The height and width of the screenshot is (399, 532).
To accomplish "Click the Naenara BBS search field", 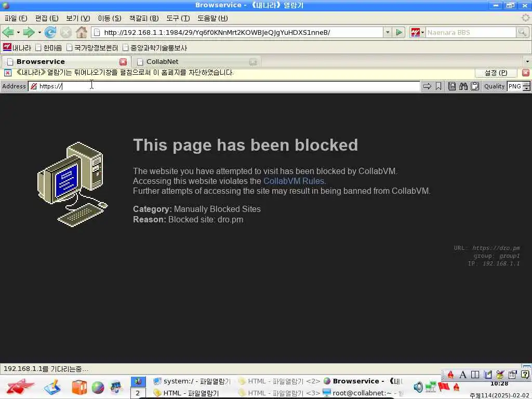I will click(x=470, y=33).
